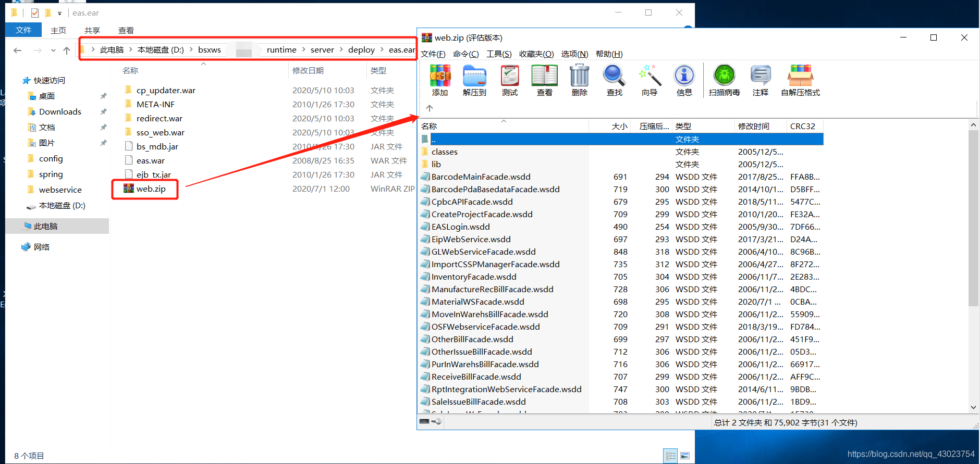Click the Comment (注释) icon
Viewport: 980px width, 464px height.
(x=761, y=80)
